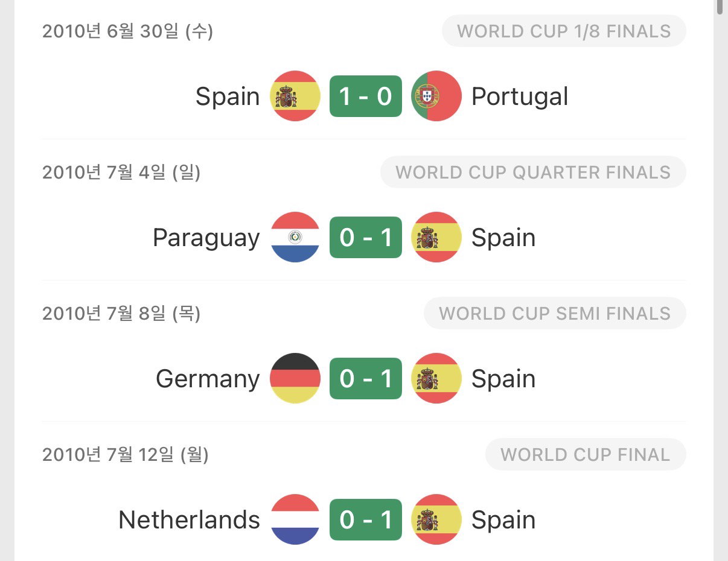Open the 1 - 0 Spain-Portugal score
This screenshot has height=561, width=728.
point(366,96)
